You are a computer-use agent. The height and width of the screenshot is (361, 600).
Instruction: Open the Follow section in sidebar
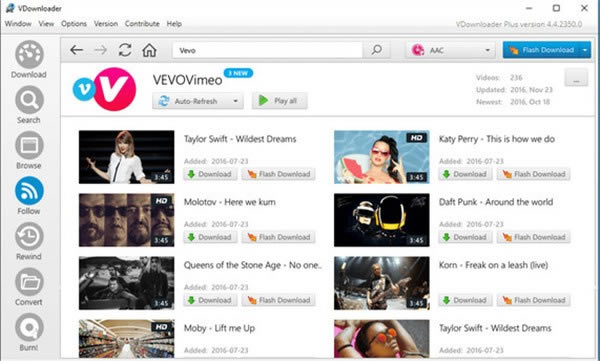click(x=29, y=196)
